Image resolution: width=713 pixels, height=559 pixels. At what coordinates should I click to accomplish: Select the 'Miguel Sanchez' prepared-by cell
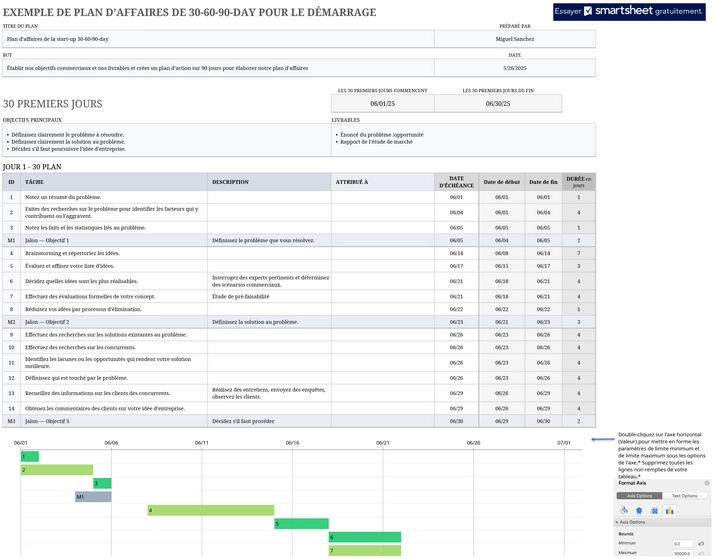pos(515,39)
